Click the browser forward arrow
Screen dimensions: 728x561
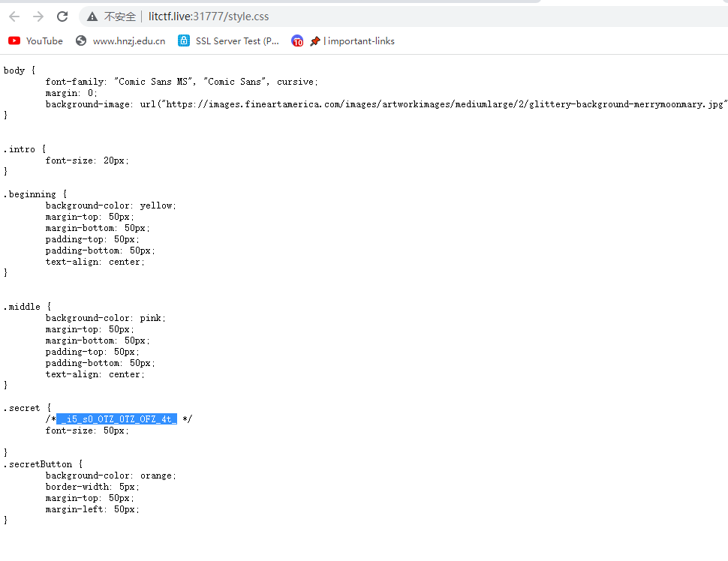tap(38, 16)
